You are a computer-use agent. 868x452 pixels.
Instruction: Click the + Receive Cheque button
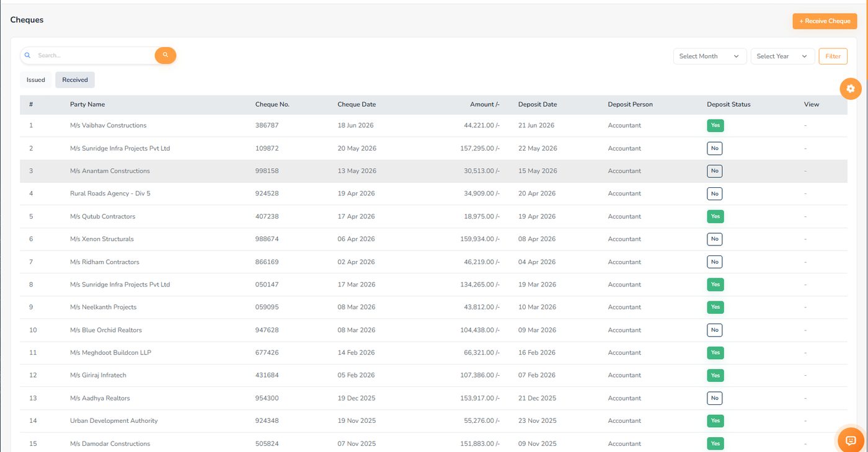[825, 21]
